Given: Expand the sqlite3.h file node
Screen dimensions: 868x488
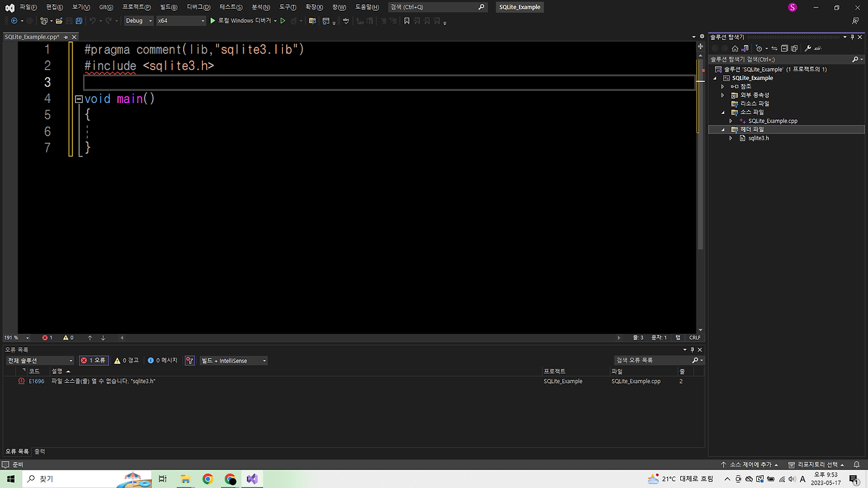Looking at the screenshot, I should tap(731, 138).
